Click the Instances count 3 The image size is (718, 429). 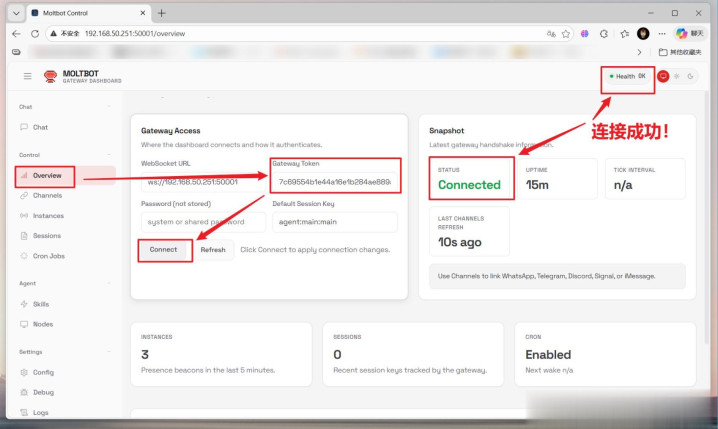[x=145, y=354]
